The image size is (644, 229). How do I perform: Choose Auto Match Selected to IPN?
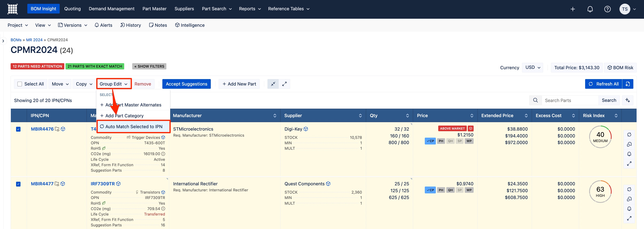(133, 127)
